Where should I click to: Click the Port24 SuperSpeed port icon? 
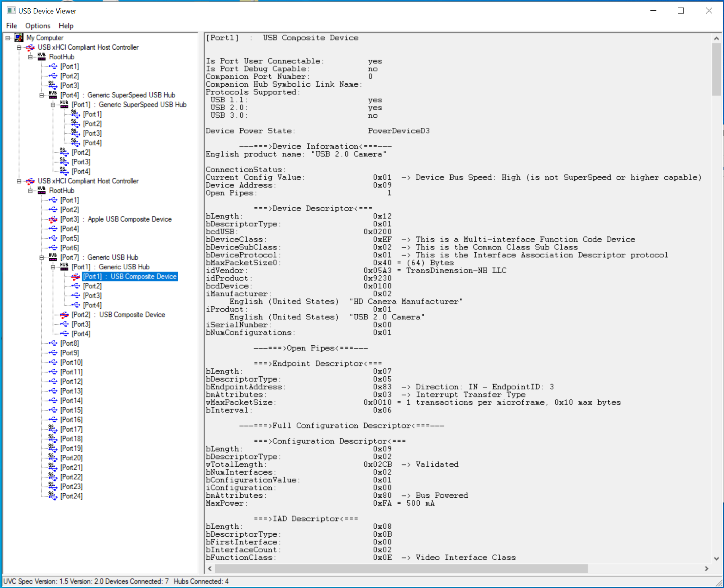point(53,496)
